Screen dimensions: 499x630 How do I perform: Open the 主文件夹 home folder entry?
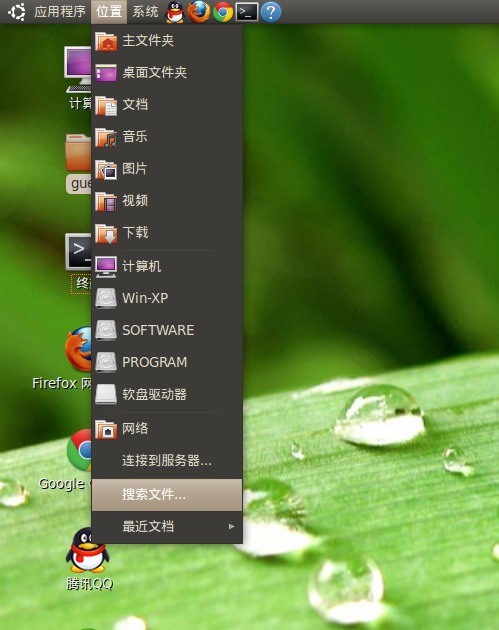click(x=167, y=41)
